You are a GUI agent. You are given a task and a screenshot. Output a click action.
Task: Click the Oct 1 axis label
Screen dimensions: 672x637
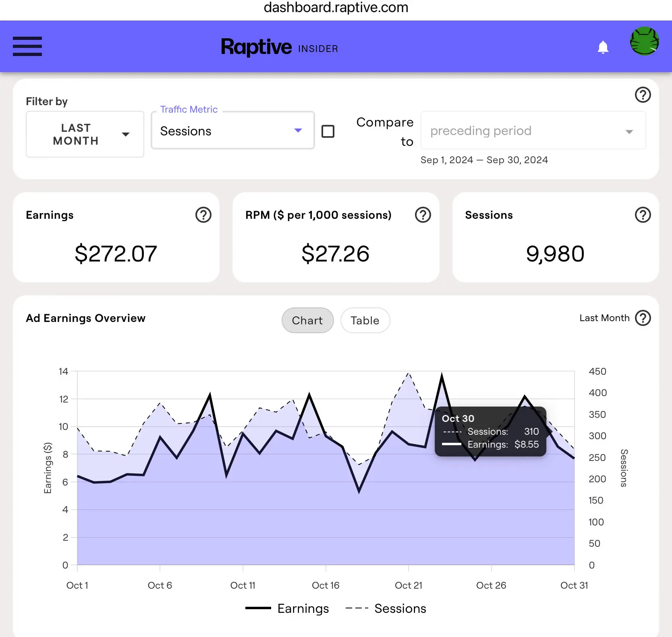point(77,585)
